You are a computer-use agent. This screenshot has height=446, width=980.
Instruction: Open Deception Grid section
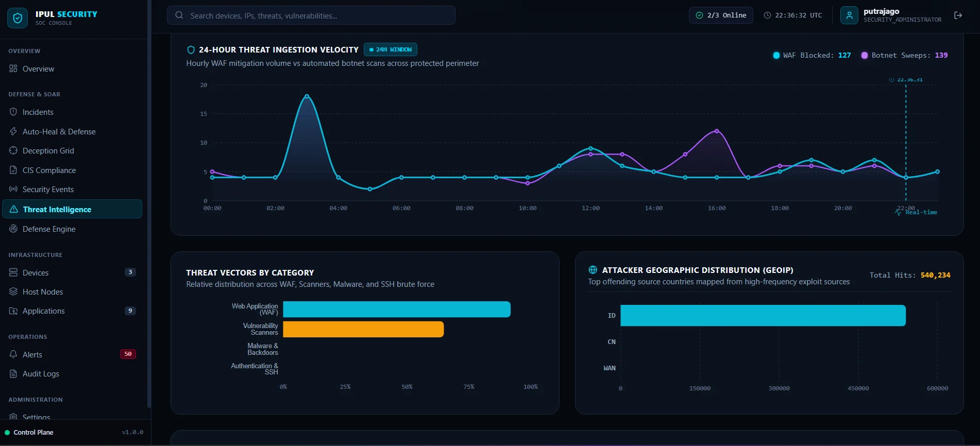72,150
